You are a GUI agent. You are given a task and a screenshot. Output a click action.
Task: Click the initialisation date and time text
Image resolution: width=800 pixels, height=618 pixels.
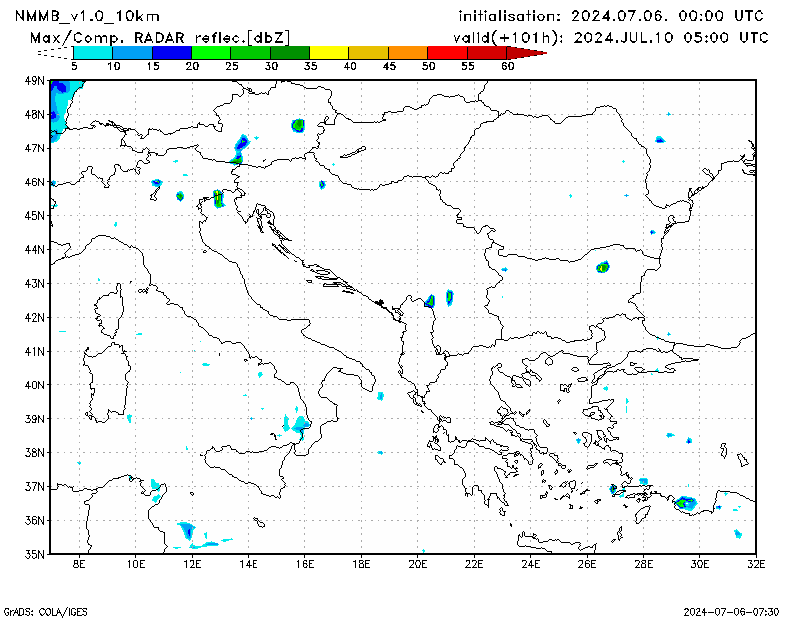[610, 16]
